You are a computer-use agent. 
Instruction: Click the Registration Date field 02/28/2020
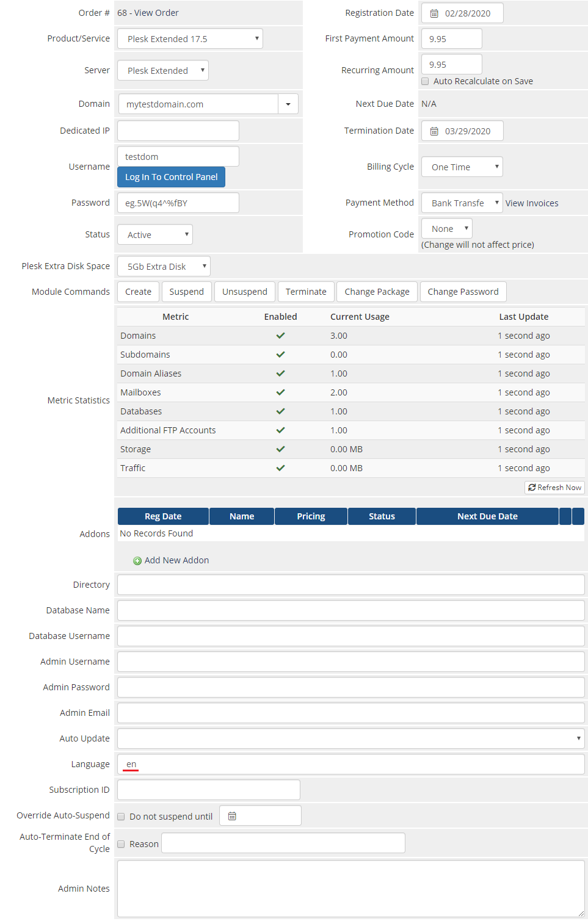click(462, 13)
